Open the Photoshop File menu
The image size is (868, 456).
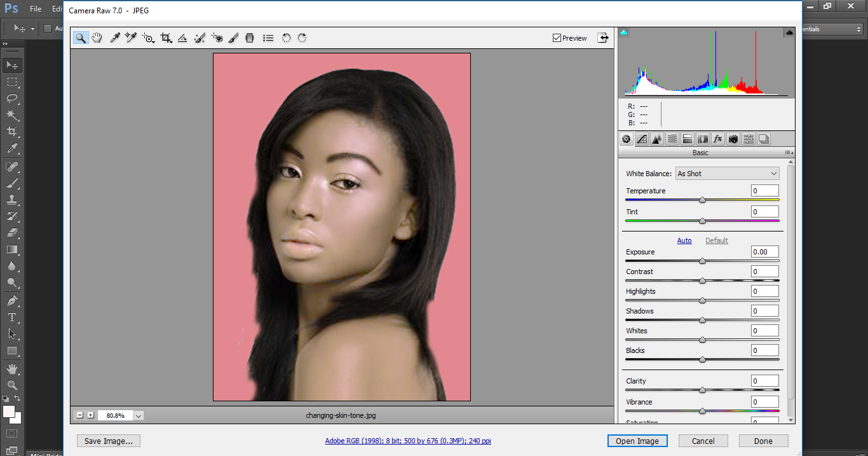[36, 9]
